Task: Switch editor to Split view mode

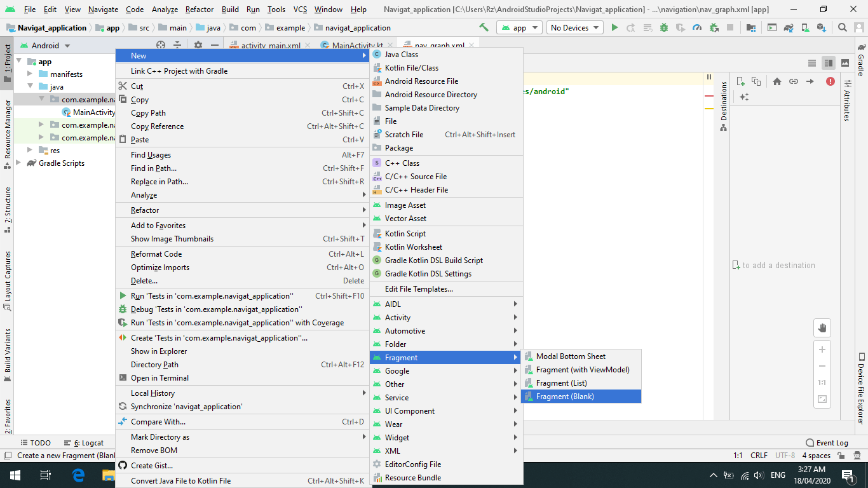Action: click(828, 63)
